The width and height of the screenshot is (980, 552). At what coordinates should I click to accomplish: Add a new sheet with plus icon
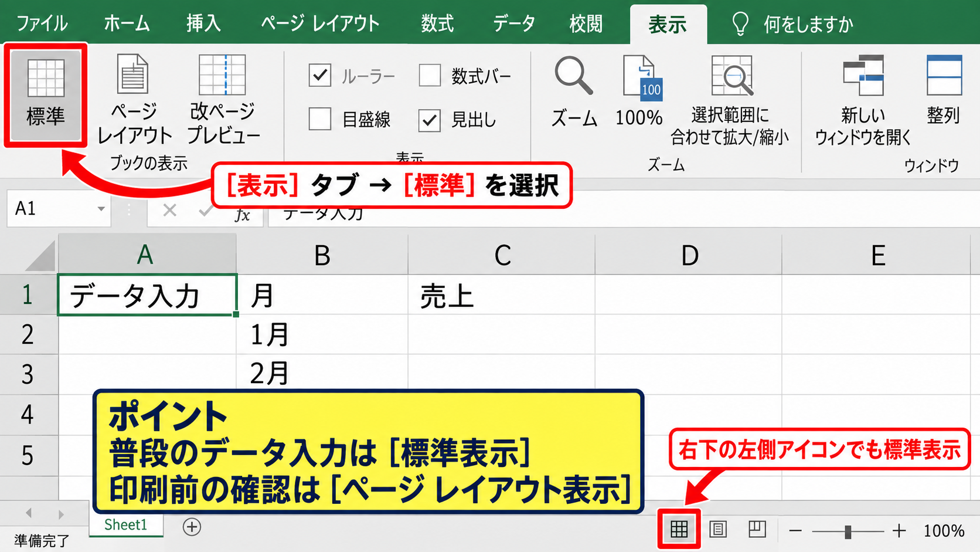(192, 527)
